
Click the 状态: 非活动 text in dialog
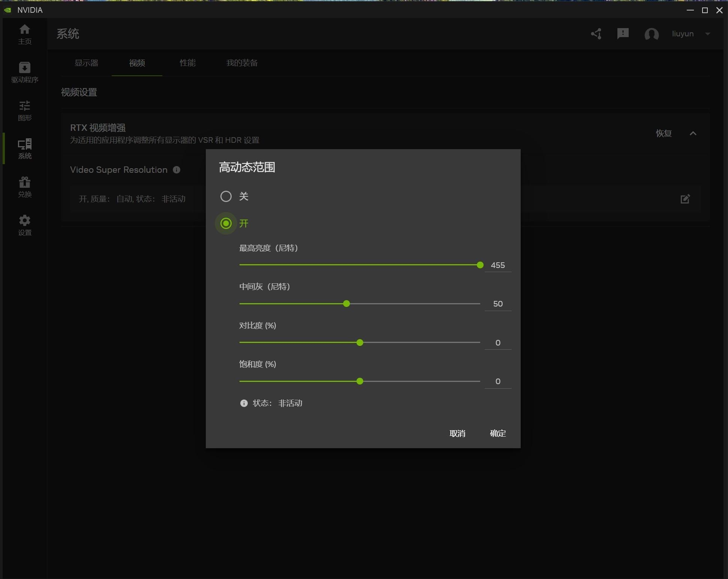click(x=277, y=403)
